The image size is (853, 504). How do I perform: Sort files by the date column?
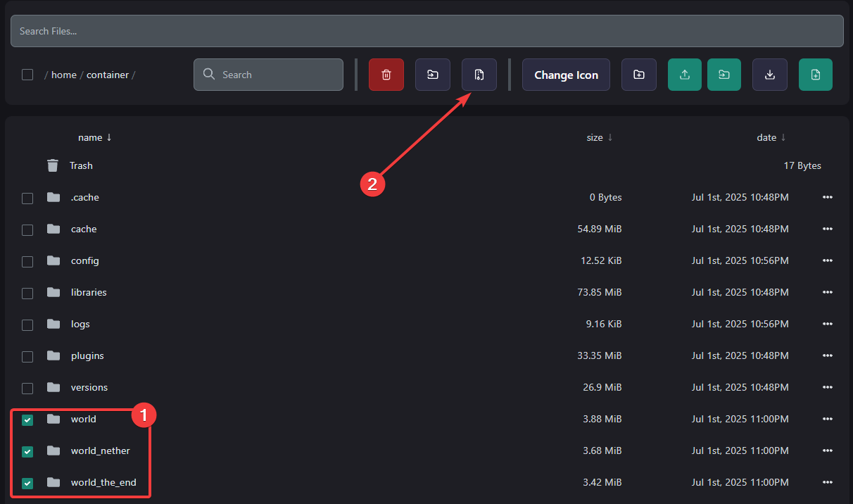[771, 137]
